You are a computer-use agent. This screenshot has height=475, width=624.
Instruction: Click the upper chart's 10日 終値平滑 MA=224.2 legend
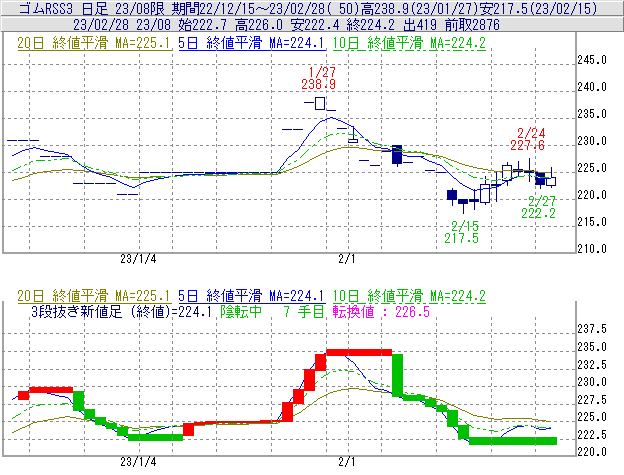coord(409,43)
